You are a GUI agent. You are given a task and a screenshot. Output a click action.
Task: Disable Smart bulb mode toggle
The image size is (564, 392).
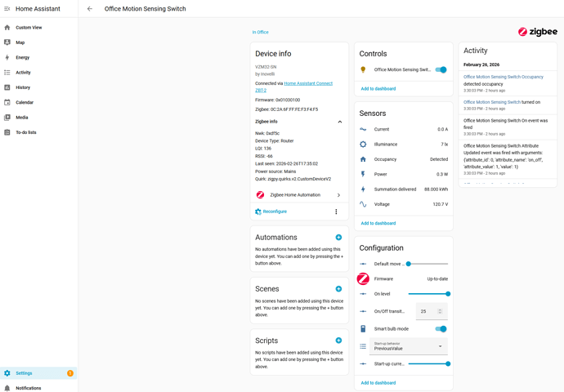(x=441, y=329)
